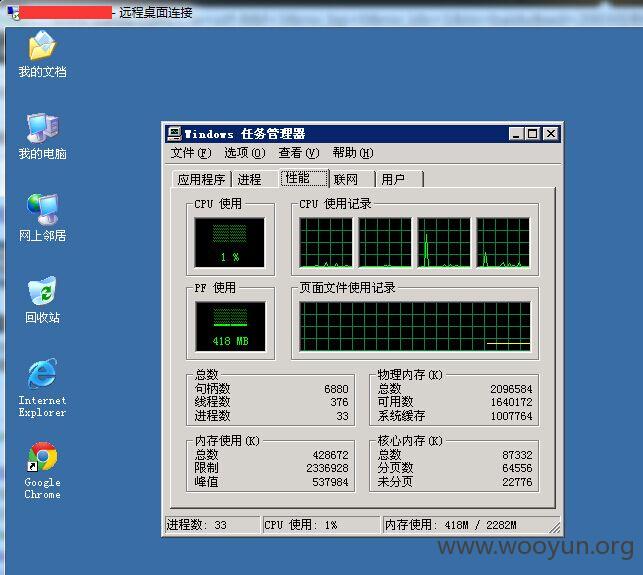The width and height of the screenshot is (643, 575).
Task: Open the 文件(F) menu
Action: 191,153
